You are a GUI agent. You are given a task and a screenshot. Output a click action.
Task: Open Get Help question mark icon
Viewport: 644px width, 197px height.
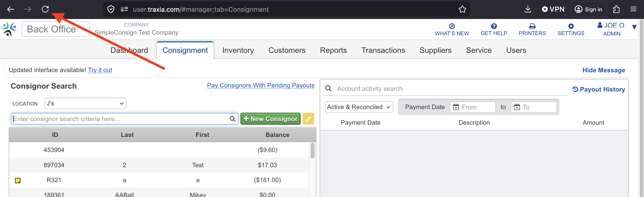[493, 26]
